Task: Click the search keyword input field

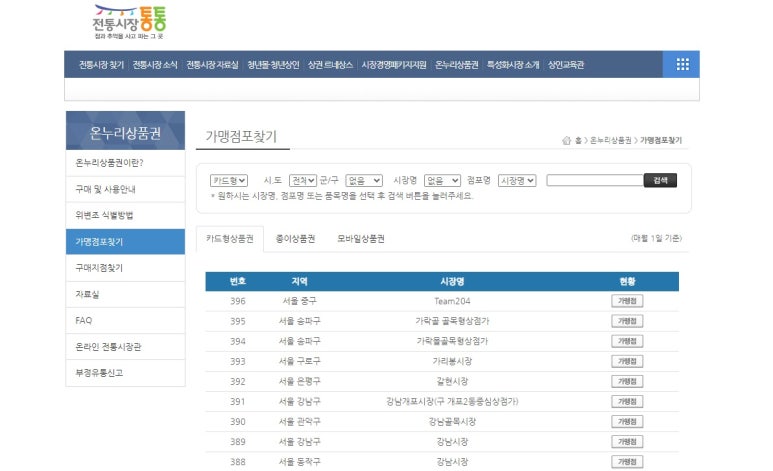Action: 595,181
